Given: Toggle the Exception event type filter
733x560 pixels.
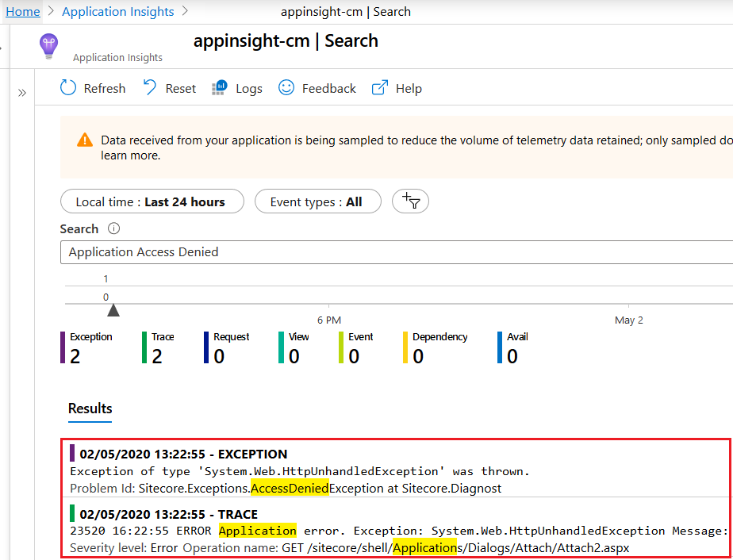Looking at the screenshot, I should 86,347.
